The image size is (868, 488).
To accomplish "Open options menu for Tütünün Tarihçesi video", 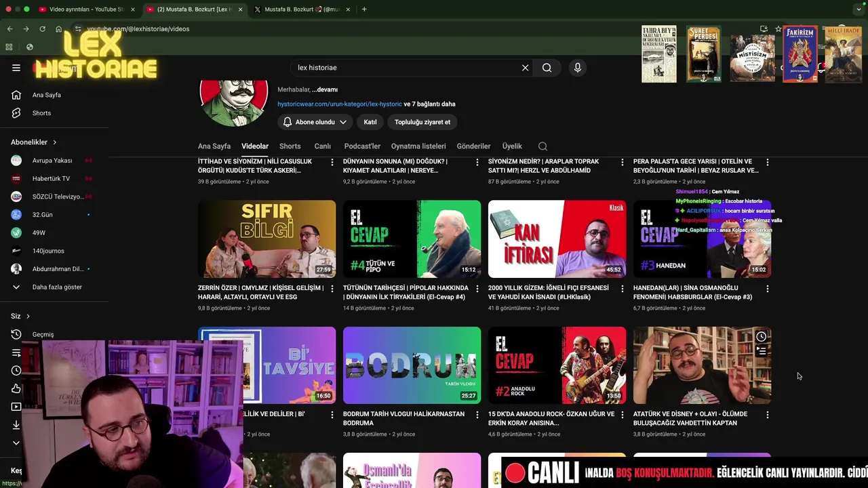I will [477, 289].
